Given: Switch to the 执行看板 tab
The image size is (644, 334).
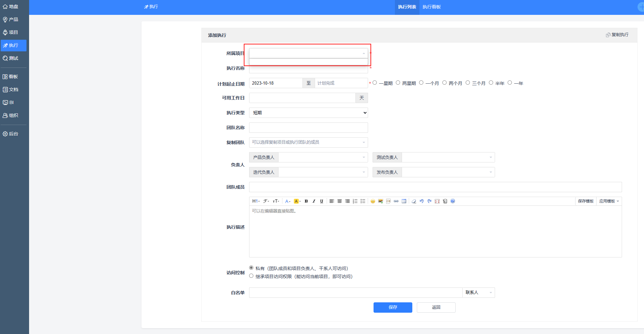Looking at the screenshot, I should pos(431,7).
